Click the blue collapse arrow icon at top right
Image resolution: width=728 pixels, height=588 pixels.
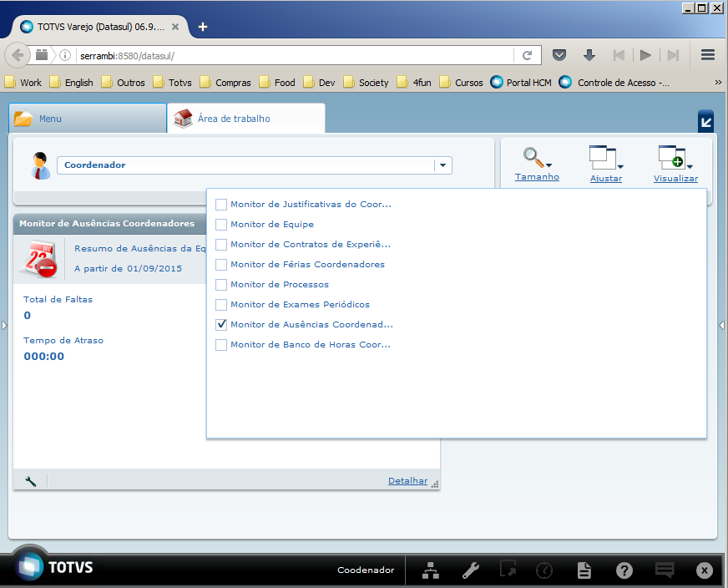(705, 122)
